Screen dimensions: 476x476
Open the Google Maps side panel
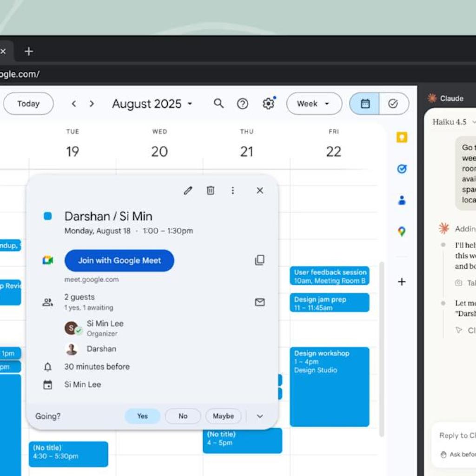pos(401,231)
